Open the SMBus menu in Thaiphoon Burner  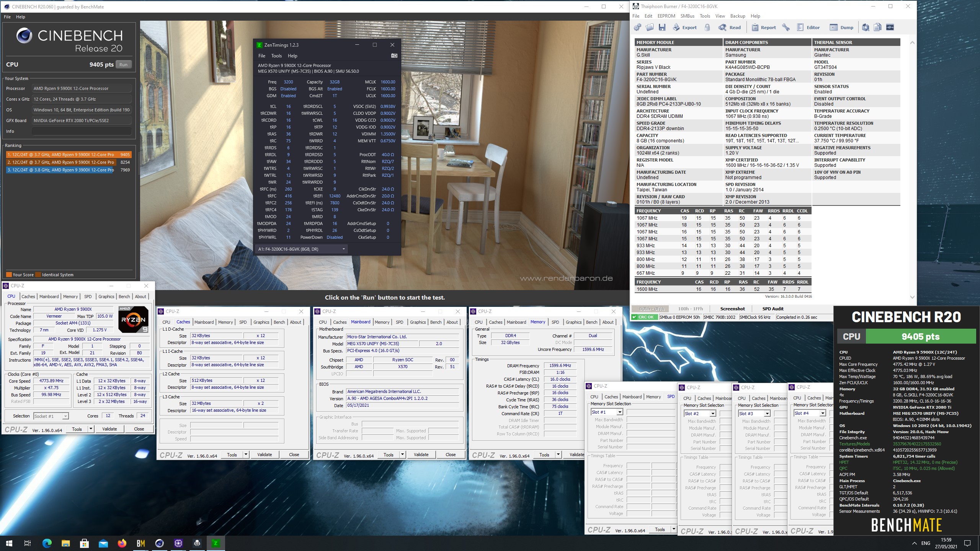[688, 16]
